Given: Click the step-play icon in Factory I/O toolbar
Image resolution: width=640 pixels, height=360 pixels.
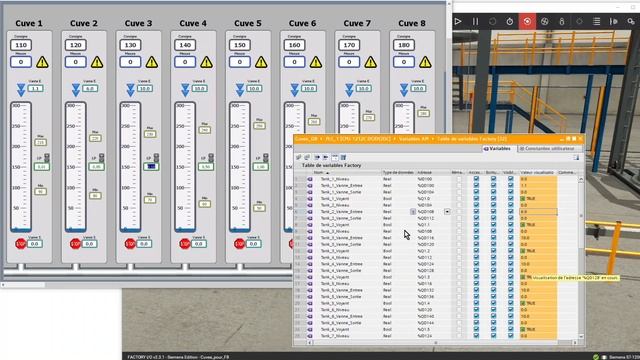Looking at the screenshot, I should (613, 21).
